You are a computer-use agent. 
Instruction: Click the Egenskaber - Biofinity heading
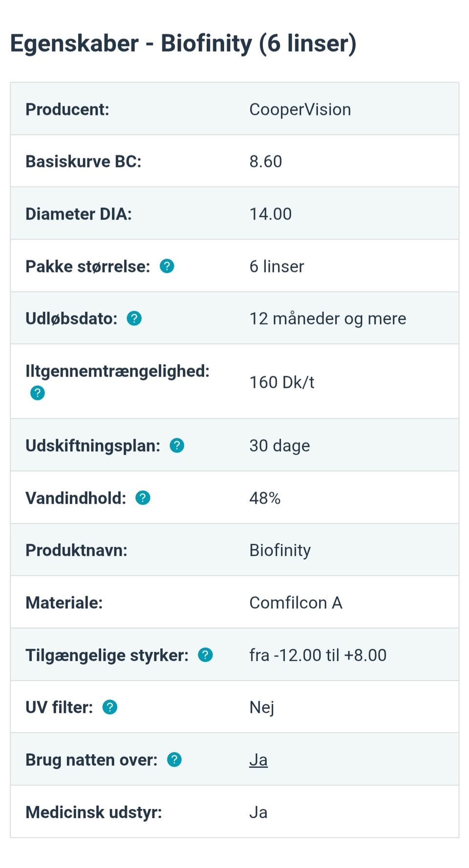[x=183, y=43]
